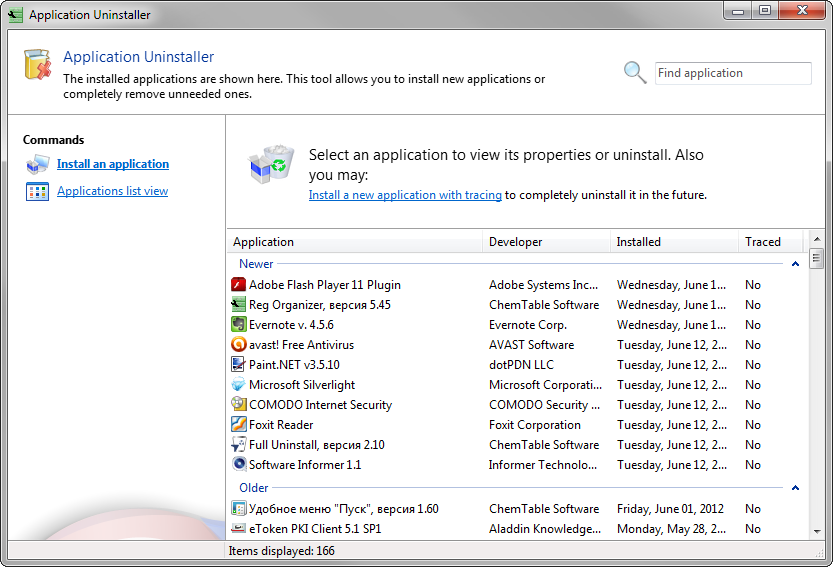
Task: Click the list scrollbar up arrow
Action: [817, 239]
